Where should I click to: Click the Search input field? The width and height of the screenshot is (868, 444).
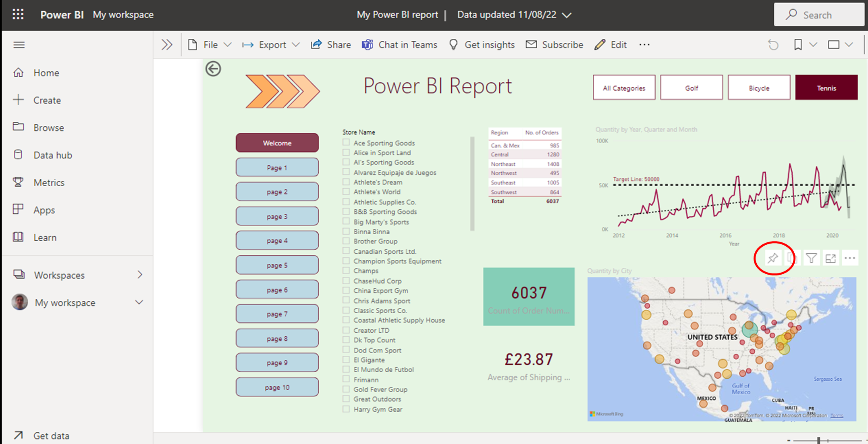[820, 15]
